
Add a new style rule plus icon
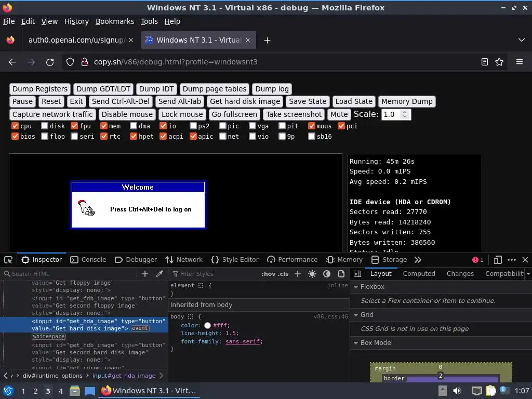pos(298,274)
